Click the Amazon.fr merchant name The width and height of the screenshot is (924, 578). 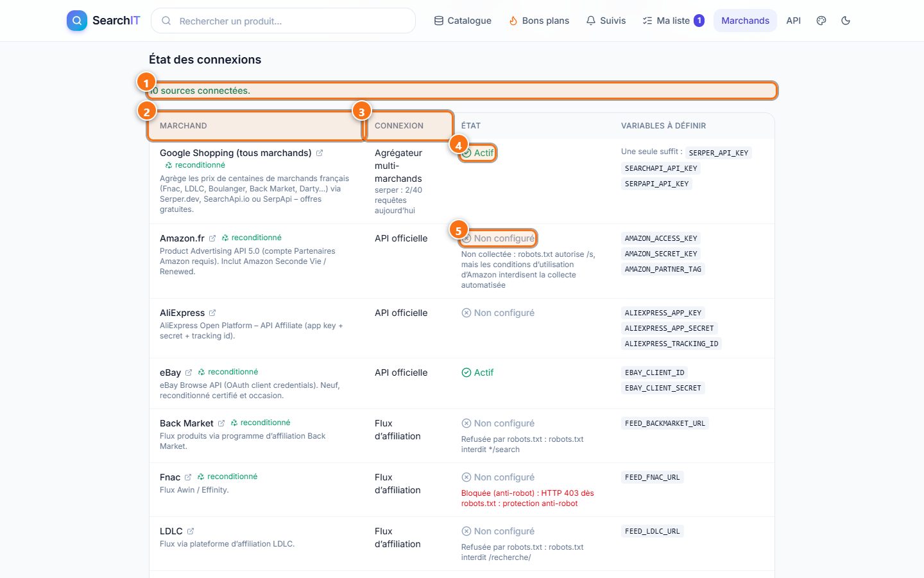182,238
